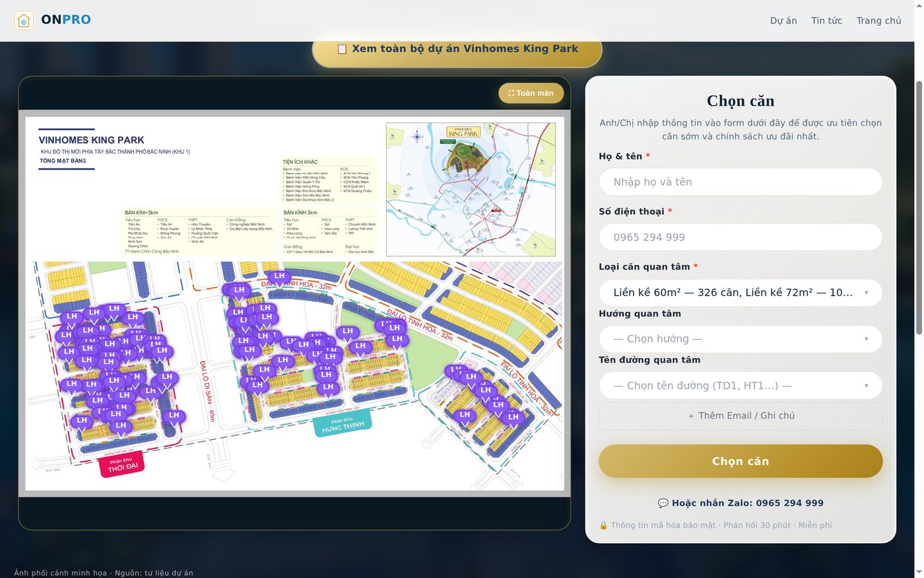
Task: Click Xem toàn bộ dự án Vinhomes King Park
Action: (457, 49)
